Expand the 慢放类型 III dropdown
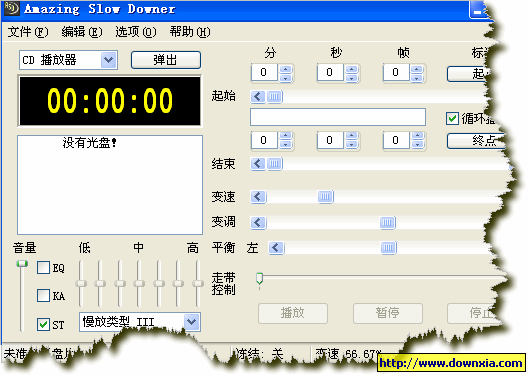Viewport: 529px width, 375px height. click(x=192, y=322)
